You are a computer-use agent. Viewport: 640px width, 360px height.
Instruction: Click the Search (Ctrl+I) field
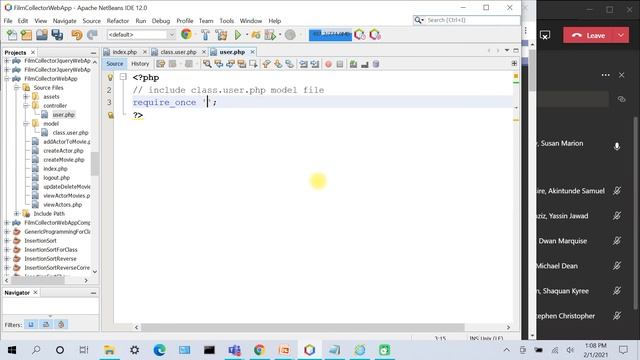467,20
